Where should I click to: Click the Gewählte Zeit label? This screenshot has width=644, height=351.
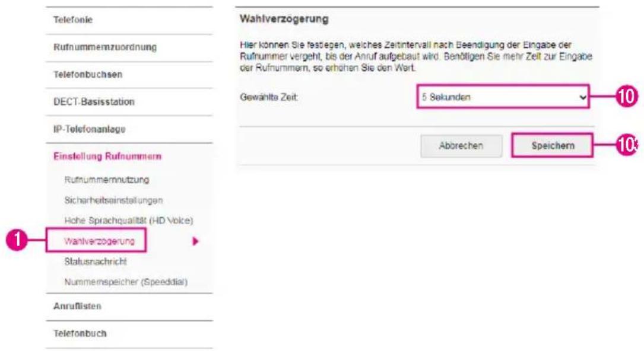point(269,98)
